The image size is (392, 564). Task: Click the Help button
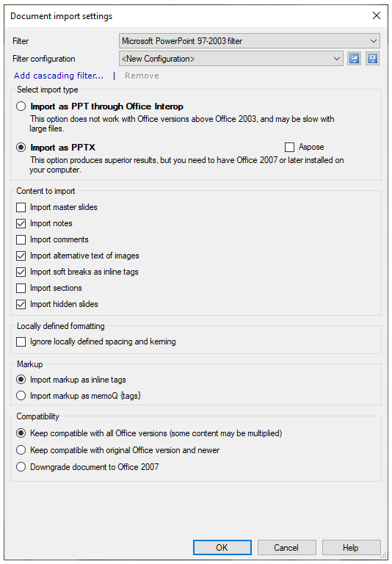[351, 547]
